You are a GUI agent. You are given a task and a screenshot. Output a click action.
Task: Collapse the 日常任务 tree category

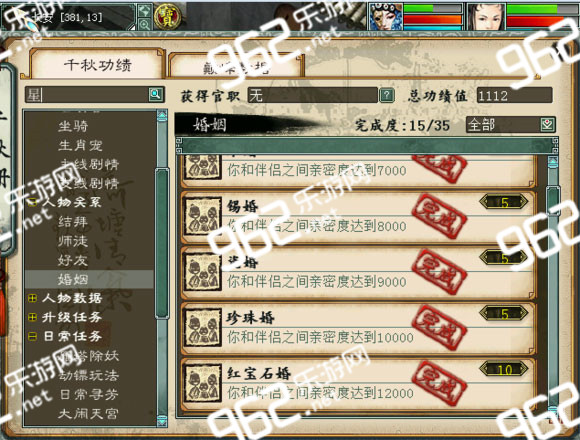coord(32,336)
